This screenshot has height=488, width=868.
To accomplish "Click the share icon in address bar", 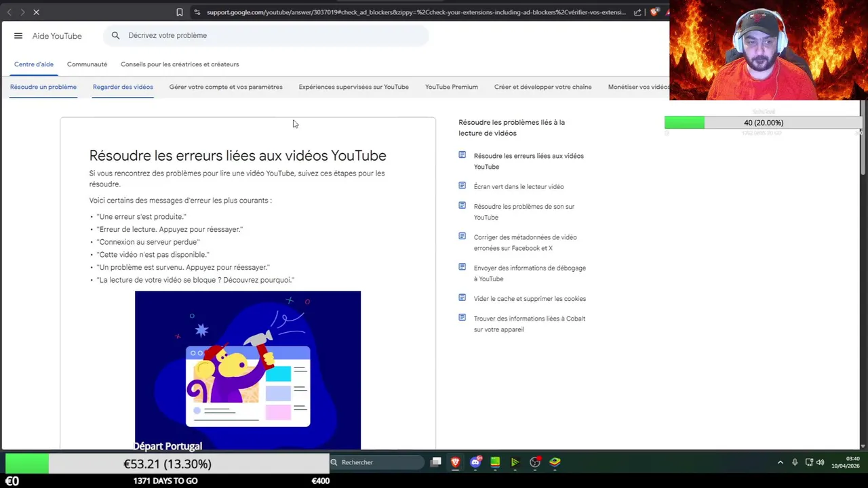I will click(637, 12).
